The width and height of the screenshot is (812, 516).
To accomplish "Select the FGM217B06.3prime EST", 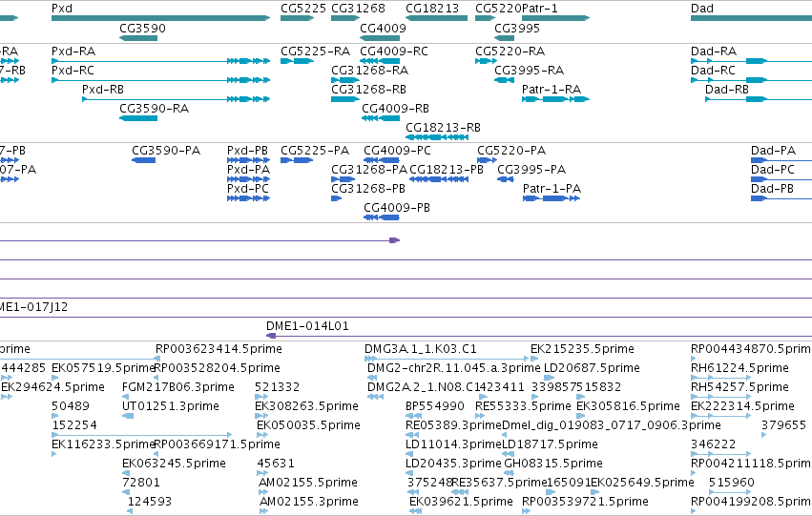I will point(126,397).
